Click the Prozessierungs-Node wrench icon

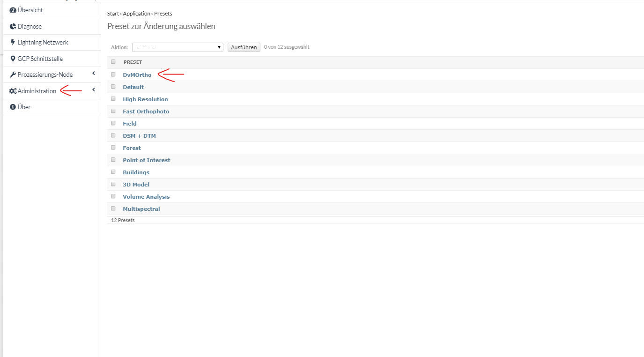tap(13, 75)
